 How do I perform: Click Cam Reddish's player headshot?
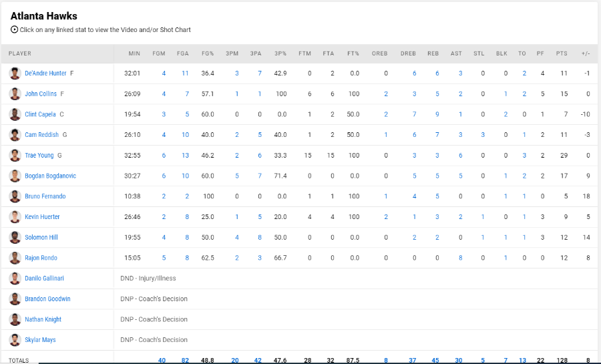point(15,135)
